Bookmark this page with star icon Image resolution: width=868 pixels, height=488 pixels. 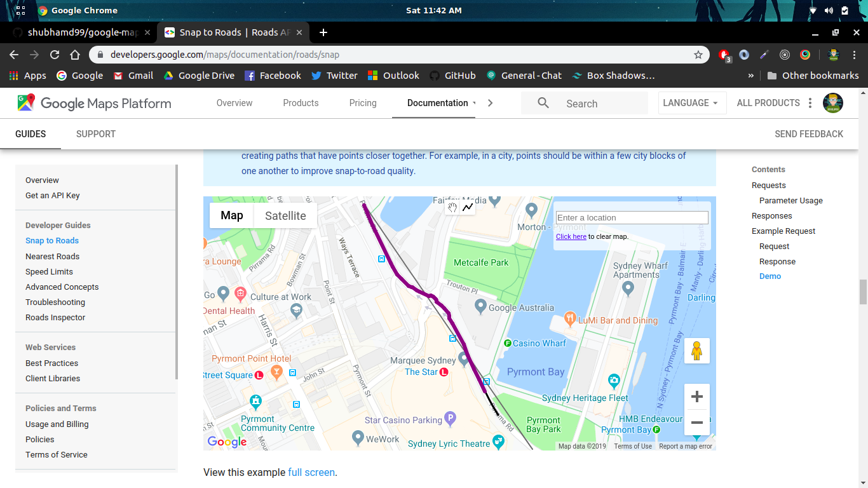(x=698, y=55)
